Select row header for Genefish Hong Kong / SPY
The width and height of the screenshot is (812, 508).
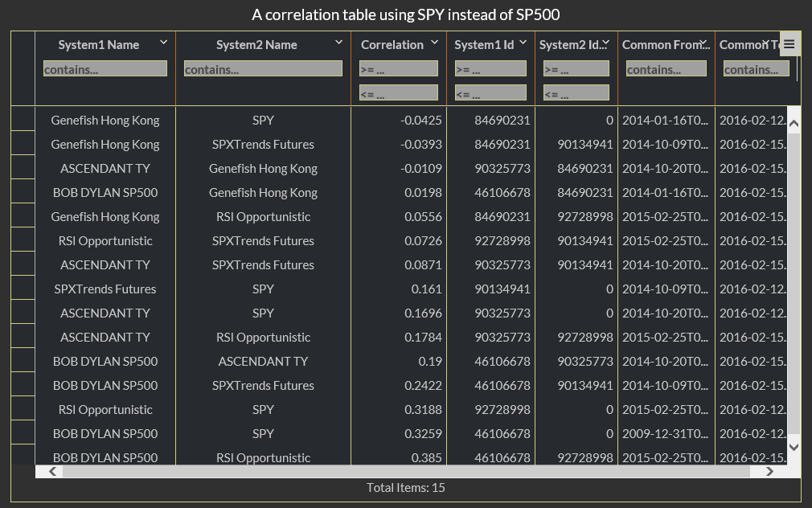tap(23, 120)
